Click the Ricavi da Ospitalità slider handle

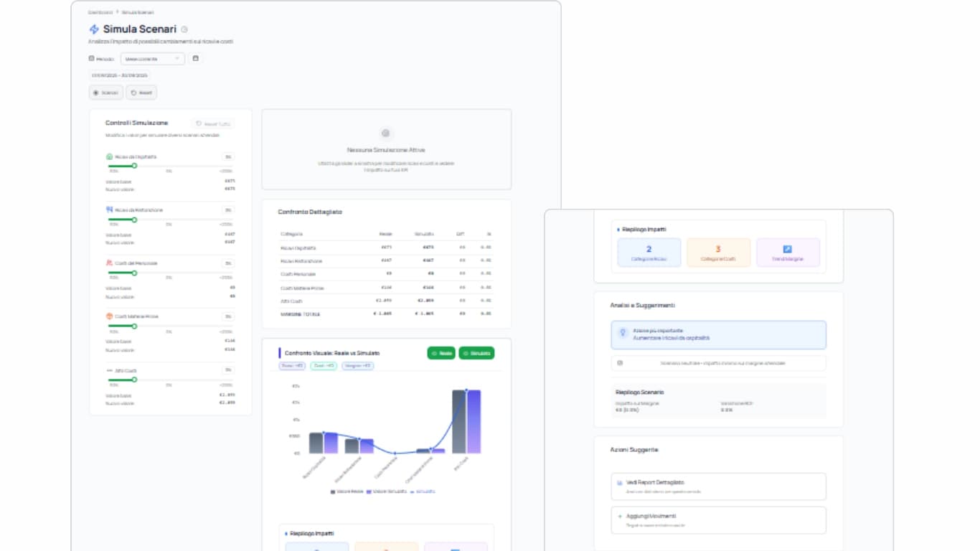click(x=134, y=166)
